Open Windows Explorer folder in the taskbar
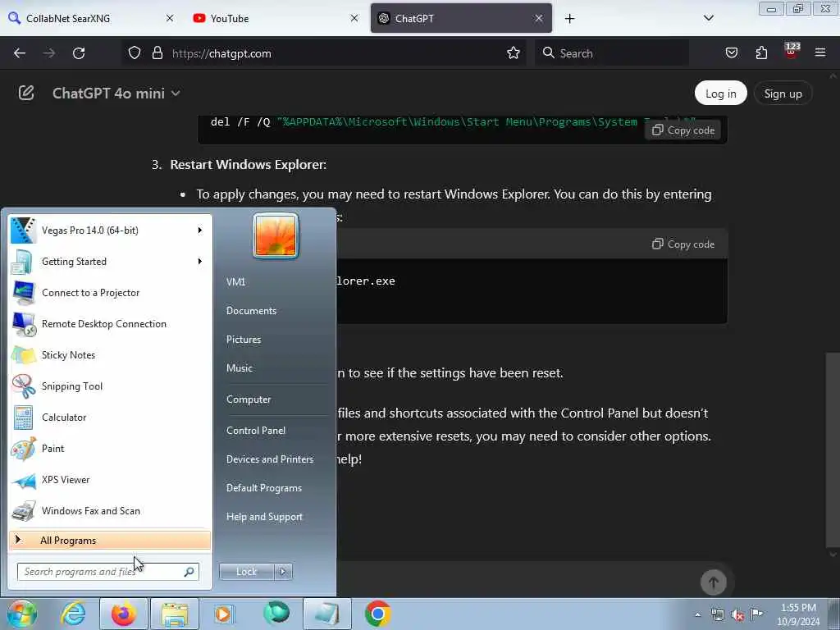The image size is (840, 630). (x=175, y=614)
